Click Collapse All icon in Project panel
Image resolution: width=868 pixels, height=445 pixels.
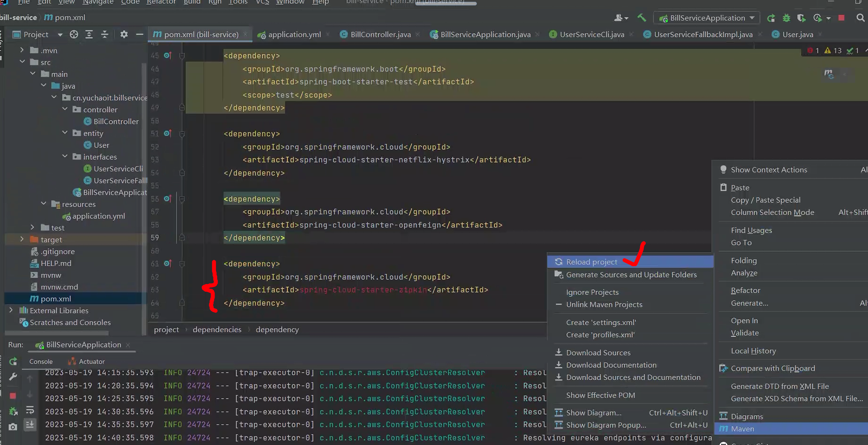[105, 34]
